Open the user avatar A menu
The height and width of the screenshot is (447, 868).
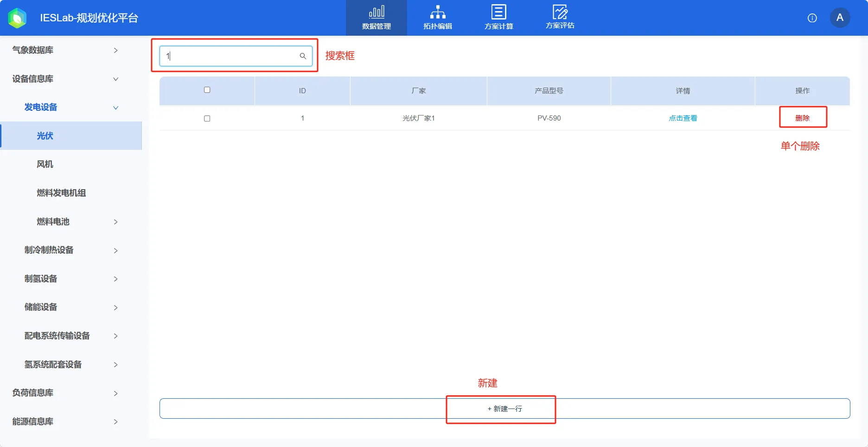coord(840,18)
